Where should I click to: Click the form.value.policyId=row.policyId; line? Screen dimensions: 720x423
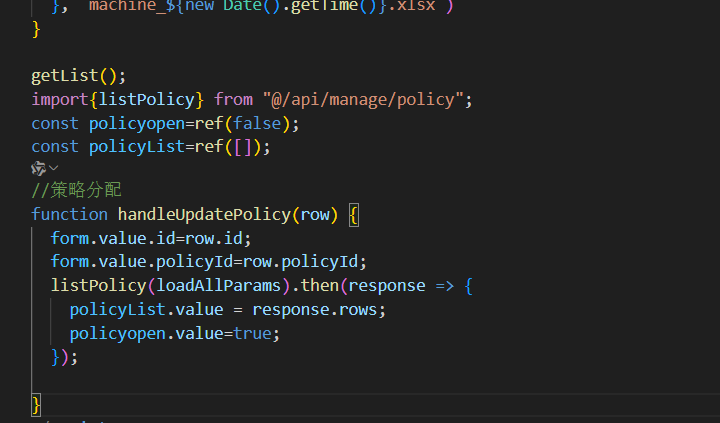point(208,262)
